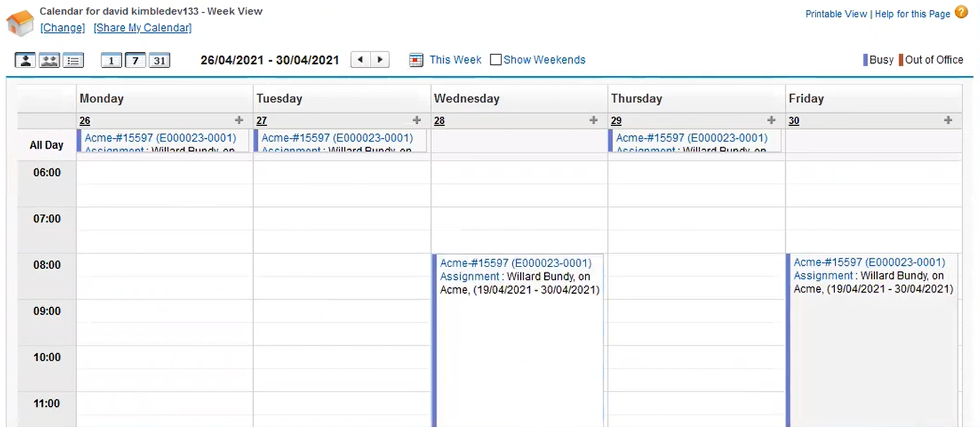
Task: Click the Thursday 29 date number
Action: pyautogui.click(x=616, y=121)
